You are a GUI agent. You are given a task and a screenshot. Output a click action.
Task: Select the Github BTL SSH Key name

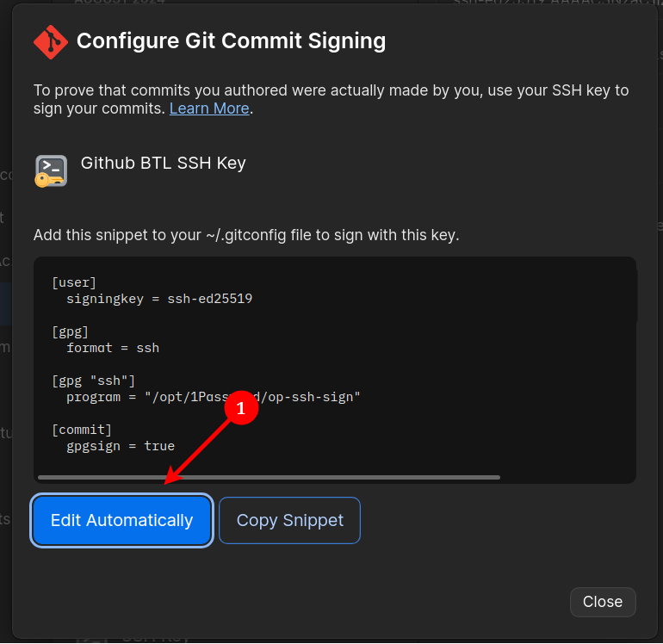163,163
